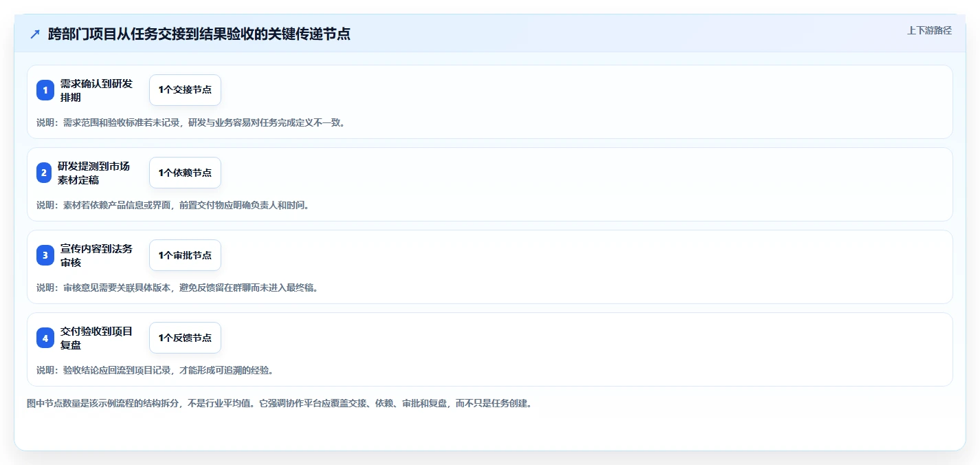Select the 需求确认到研发排期 heading
The image size is (980, 465).
point(96,90)
